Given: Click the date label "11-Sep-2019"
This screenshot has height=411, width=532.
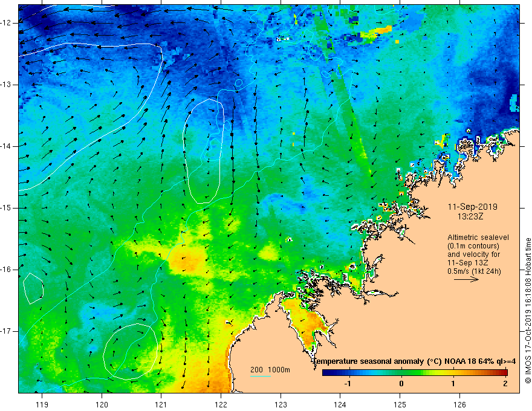Looking at the screenshot, I should pyautogui.click(x=472, y=207).
